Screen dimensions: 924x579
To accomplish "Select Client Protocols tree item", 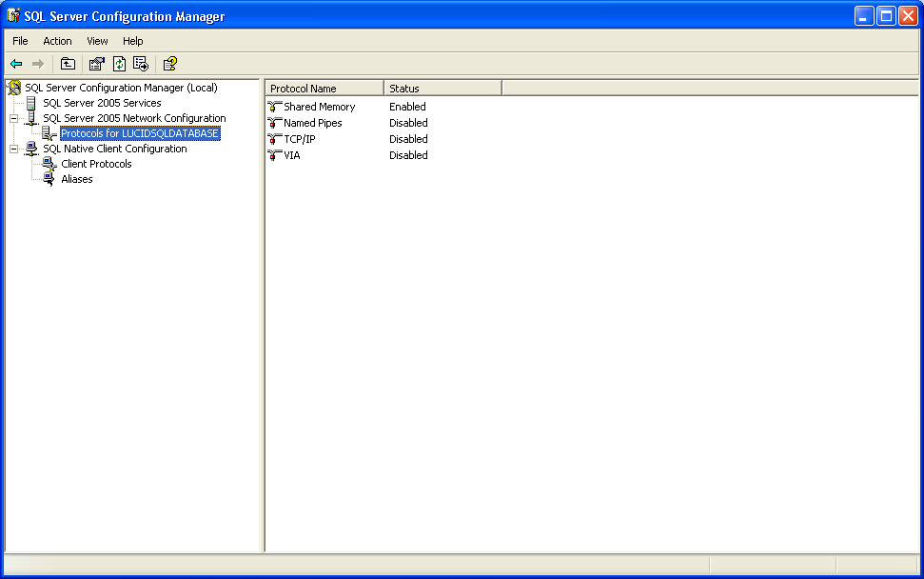I will [96, 164].
